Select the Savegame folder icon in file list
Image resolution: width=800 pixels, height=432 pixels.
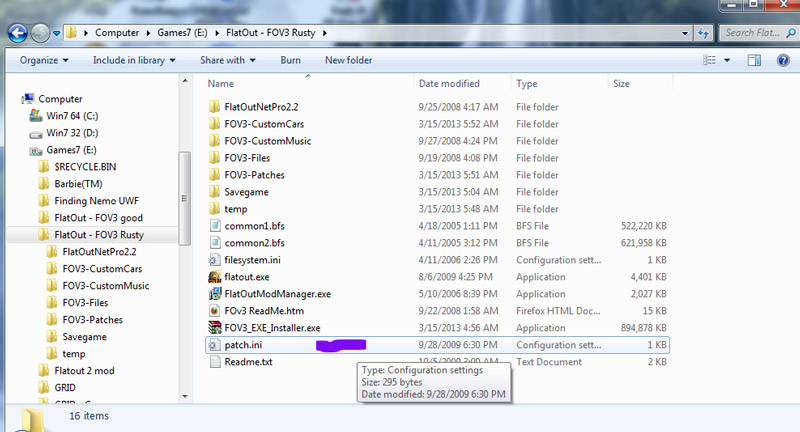point(214,192)
